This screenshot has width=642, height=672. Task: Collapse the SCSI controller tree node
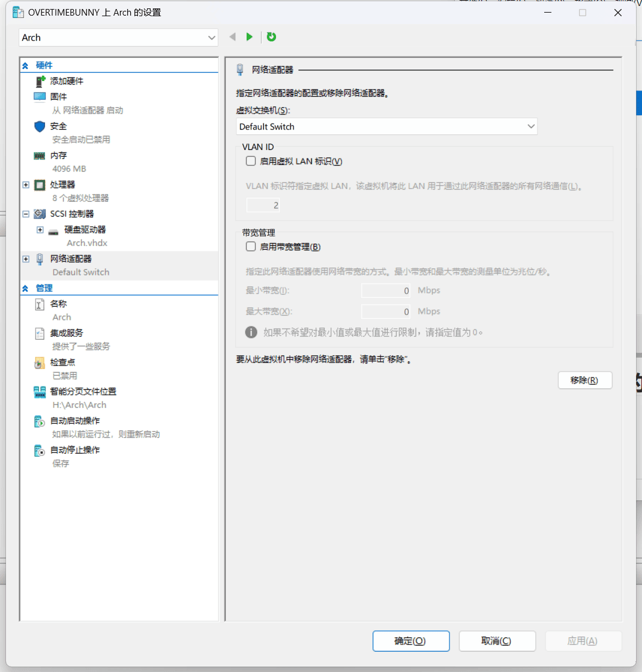tap(26, 214)
